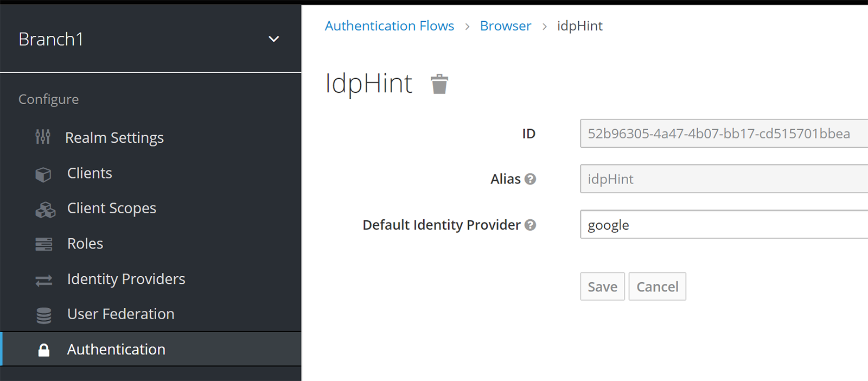This screenshot has width=868, height=381.
Task: Navigate to the Browser breadcrumb link
Action: click(x=505, y=26)
